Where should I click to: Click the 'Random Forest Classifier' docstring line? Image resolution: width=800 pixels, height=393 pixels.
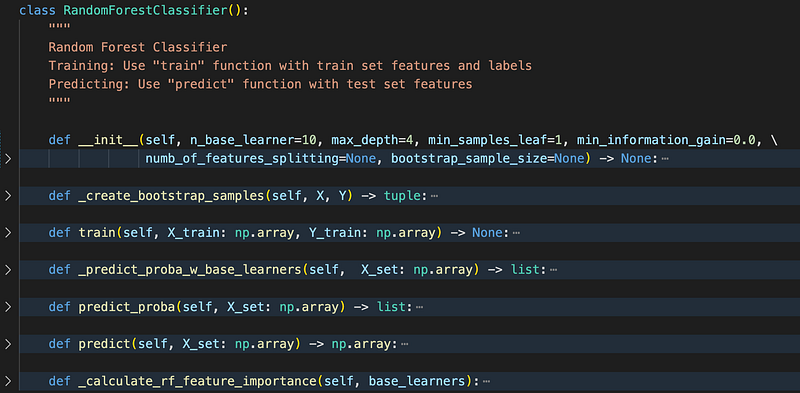(138, 47)
